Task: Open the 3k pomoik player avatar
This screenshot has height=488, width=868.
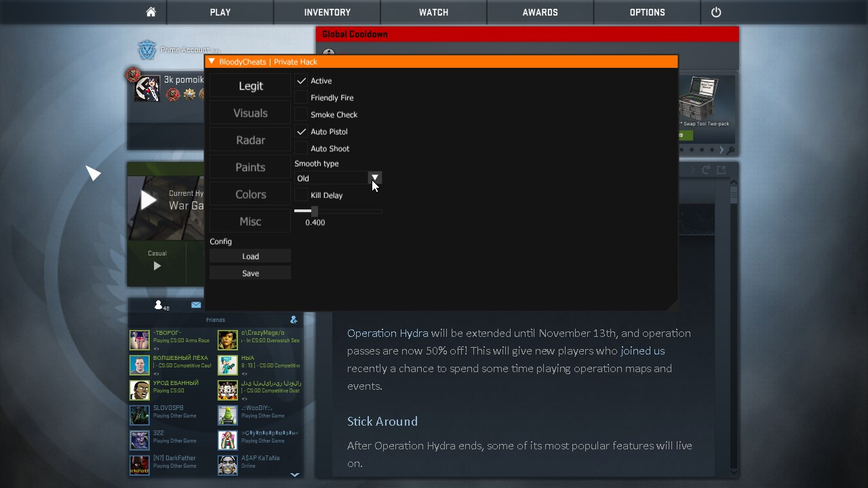Action: point(147,88)
